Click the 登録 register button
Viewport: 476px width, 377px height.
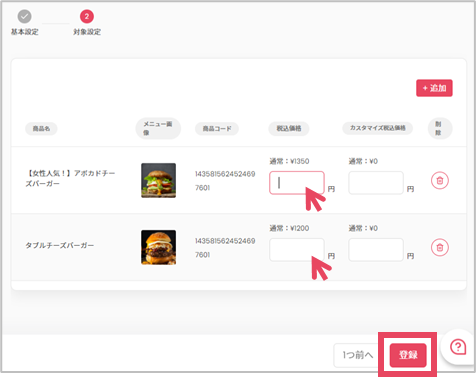coord(408,355)
